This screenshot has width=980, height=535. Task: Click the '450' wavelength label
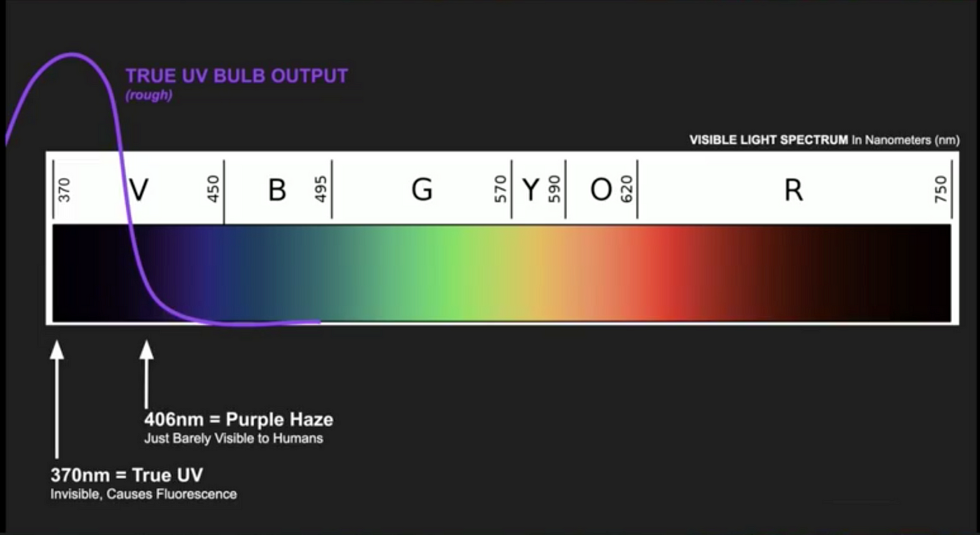[214, 189]
